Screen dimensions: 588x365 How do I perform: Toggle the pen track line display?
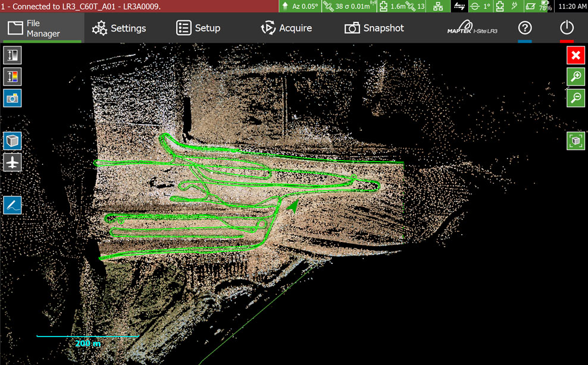pyautogui.click(x=12, y=205)
